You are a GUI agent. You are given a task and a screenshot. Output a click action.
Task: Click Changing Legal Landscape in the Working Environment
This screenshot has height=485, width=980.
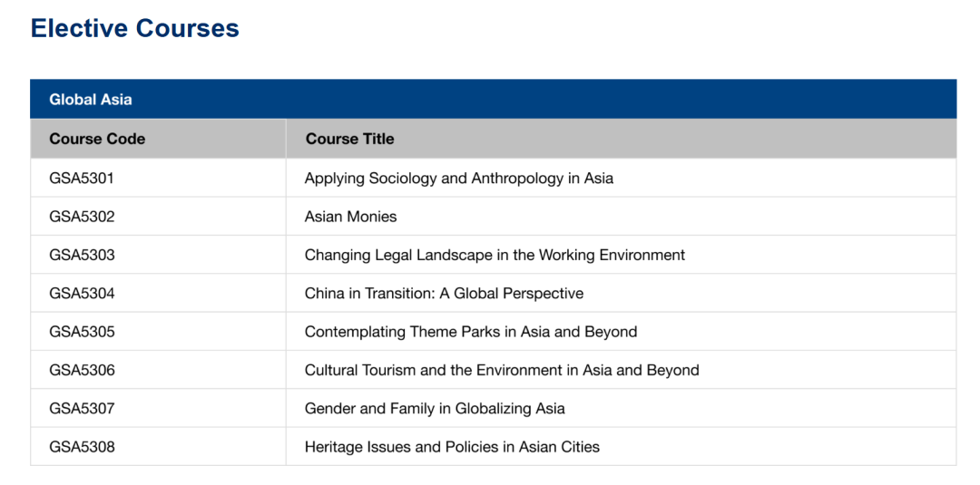[x=495, y=255]
